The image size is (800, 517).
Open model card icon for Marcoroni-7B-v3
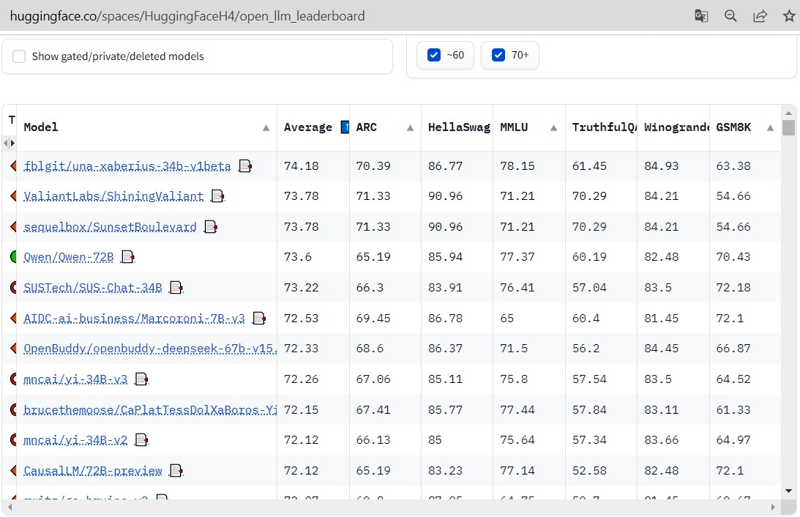pos(259,318)
